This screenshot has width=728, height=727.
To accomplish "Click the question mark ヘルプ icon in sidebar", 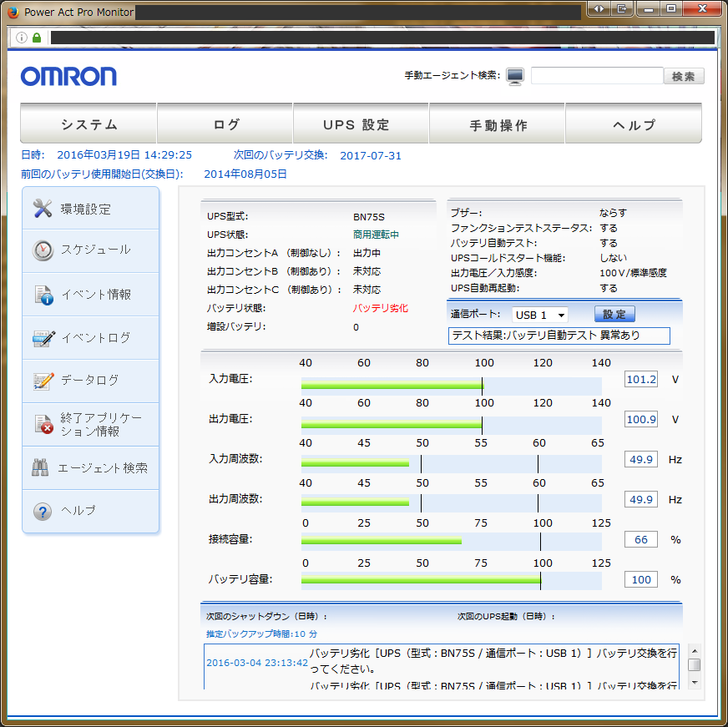I will pyautogui.click(x=43, y=511).
